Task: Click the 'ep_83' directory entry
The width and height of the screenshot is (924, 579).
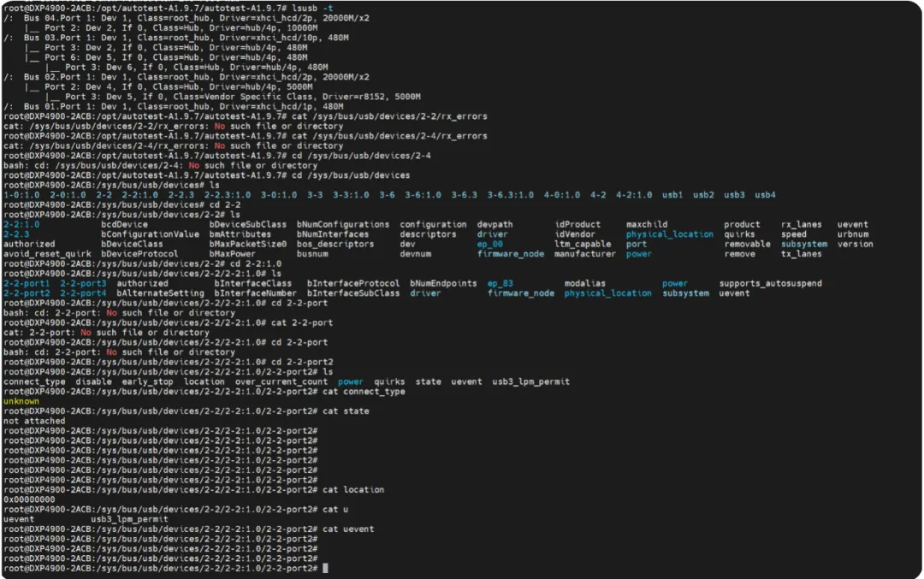Action: click(x=500, y=283)
